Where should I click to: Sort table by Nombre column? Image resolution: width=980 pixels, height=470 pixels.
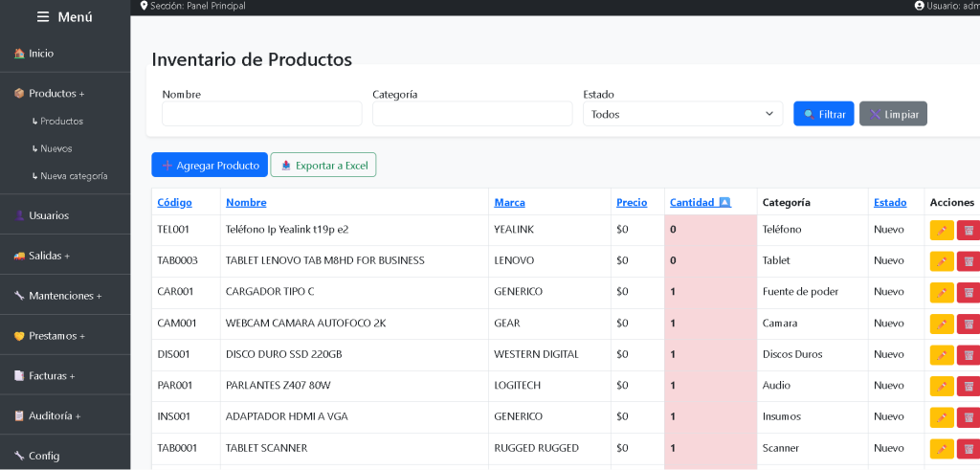click(x=246, y=203)
